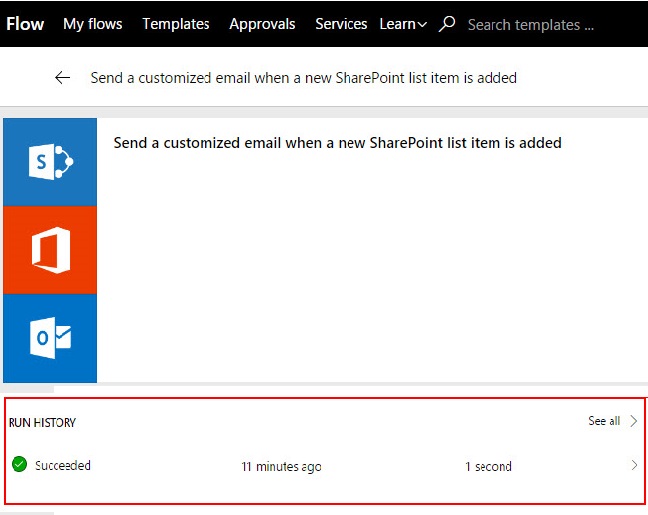Expand the Succeeded run row chevron
The image size is (648, 515).
[x=634, y=465]
